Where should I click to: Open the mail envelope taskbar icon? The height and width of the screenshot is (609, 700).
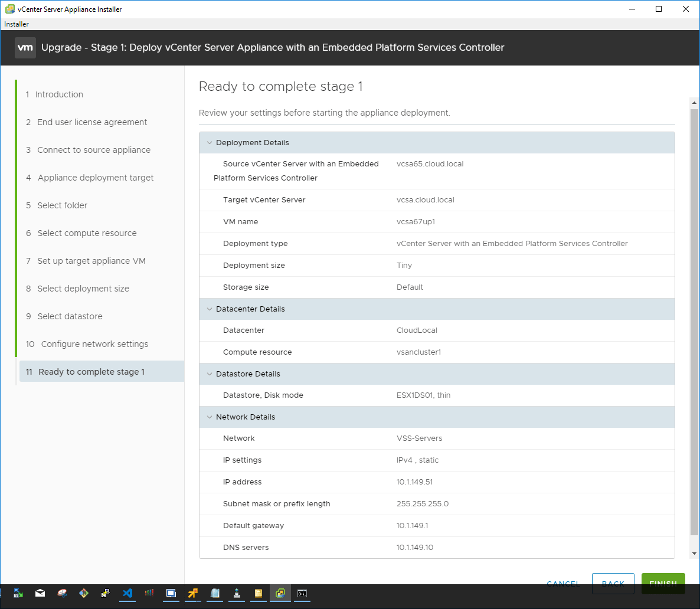tap(40, 593)
